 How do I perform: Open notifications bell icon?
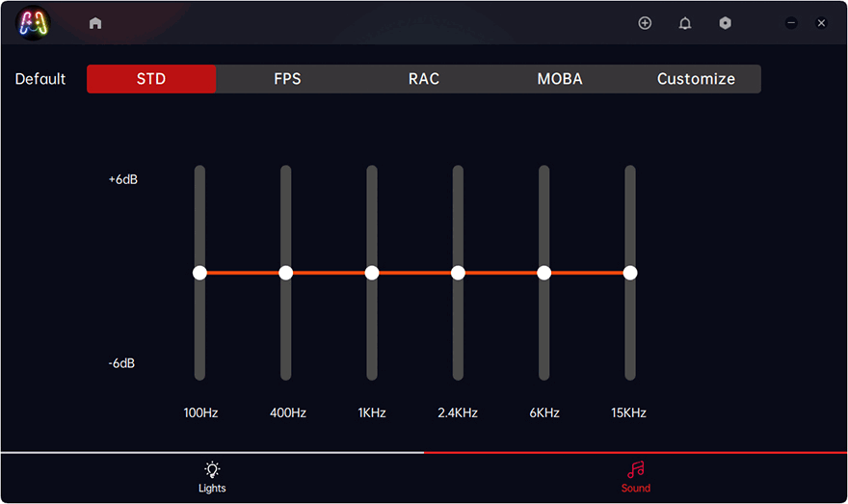point(685,23)
